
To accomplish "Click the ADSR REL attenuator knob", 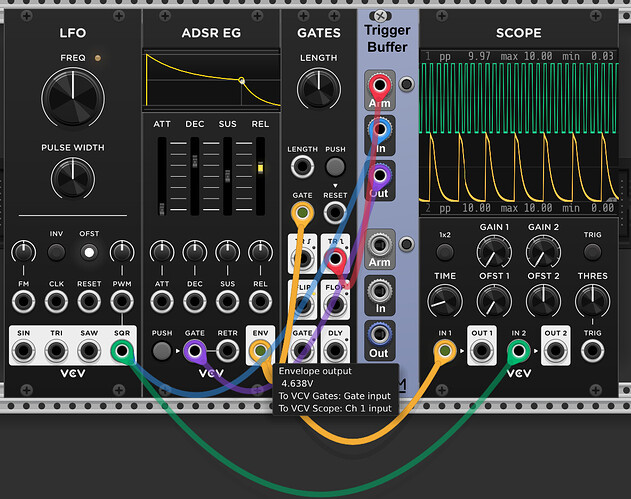I will coord(260,252).
